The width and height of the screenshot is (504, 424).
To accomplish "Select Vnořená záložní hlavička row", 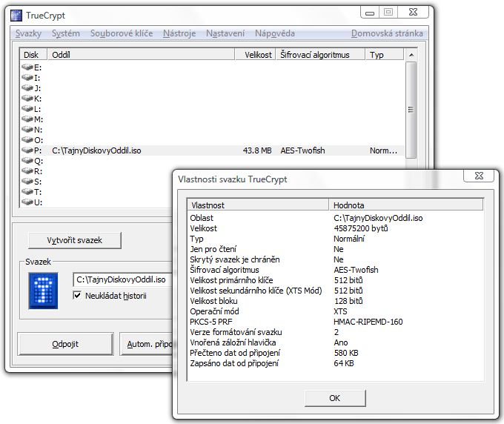I will click(335, 342).
